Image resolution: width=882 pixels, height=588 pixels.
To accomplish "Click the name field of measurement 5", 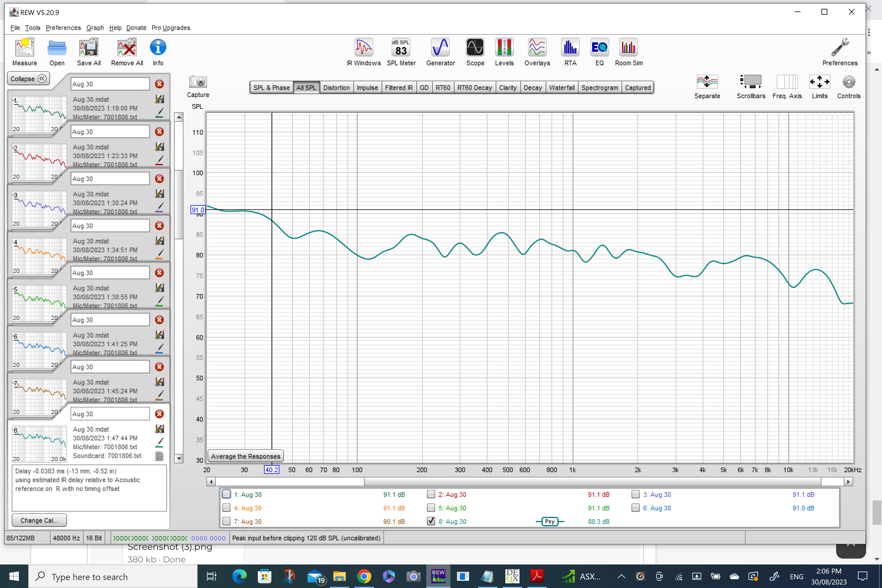I will (x=110, y=273).
